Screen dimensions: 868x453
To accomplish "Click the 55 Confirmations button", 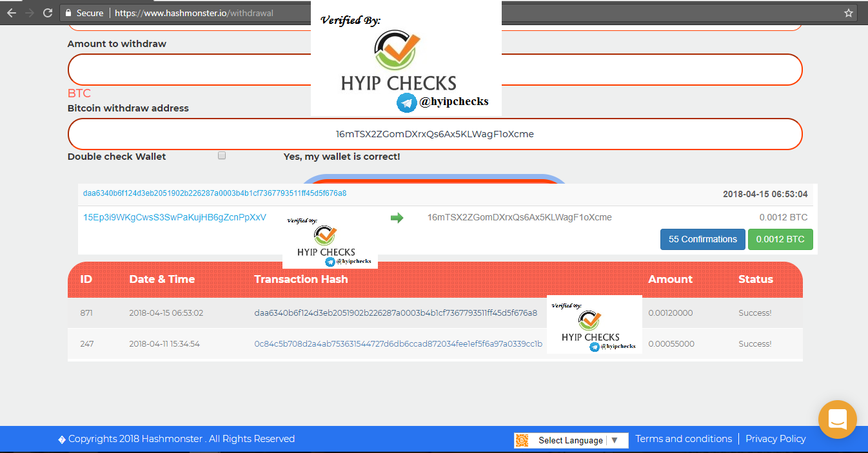I will (x=703, y=239).
